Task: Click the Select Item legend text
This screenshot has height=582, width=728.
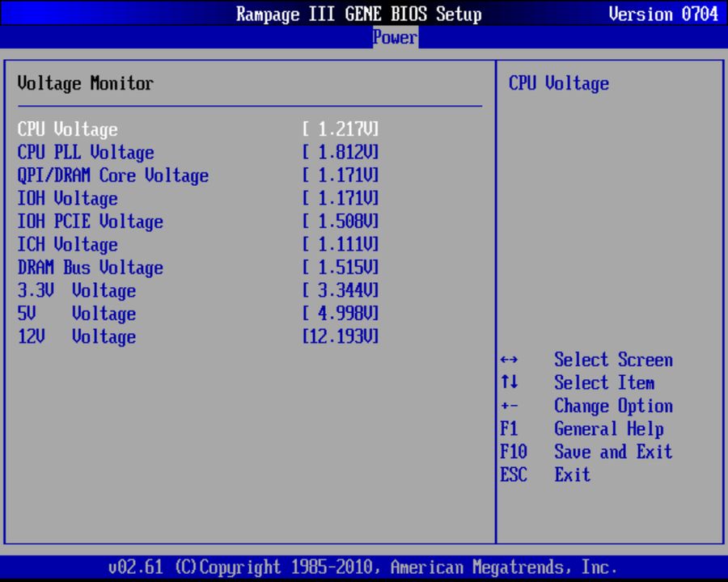Action: [604, 383]
